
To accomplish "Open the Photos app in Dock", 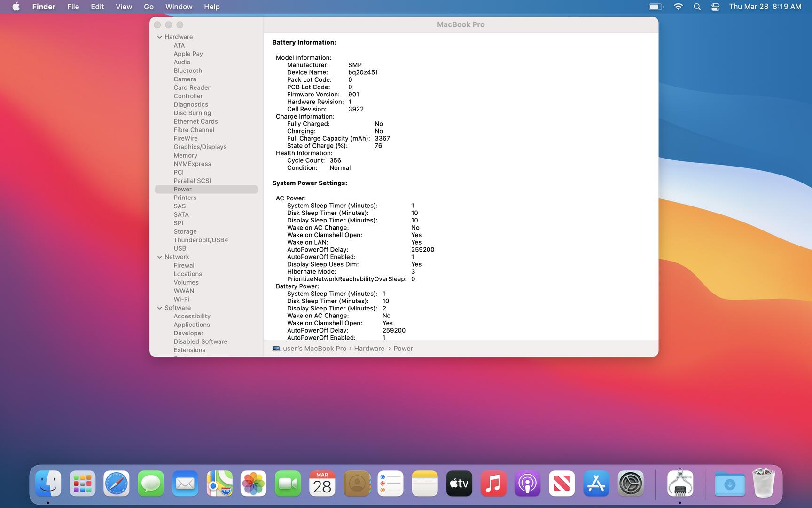I will click(x=253, y=484).
